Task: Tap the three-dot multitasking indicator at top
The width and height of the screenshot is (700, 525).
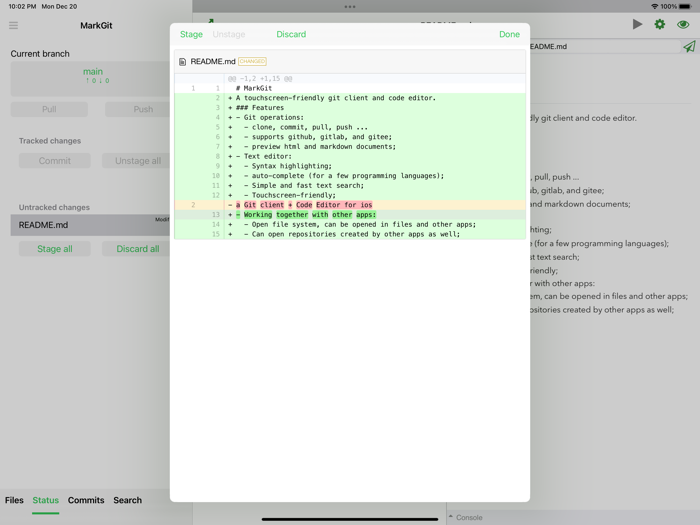Action: point(350,7)
